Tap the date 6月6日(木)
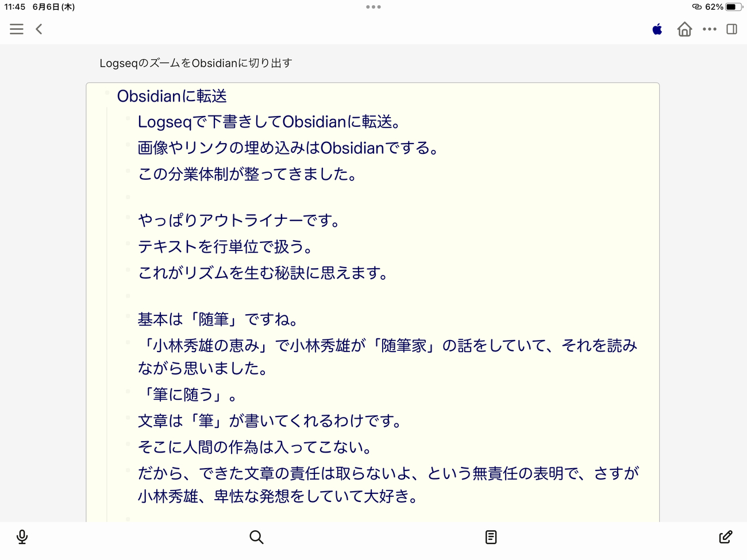The height and width of the screenshot is (560, 747). click(53, 7)
